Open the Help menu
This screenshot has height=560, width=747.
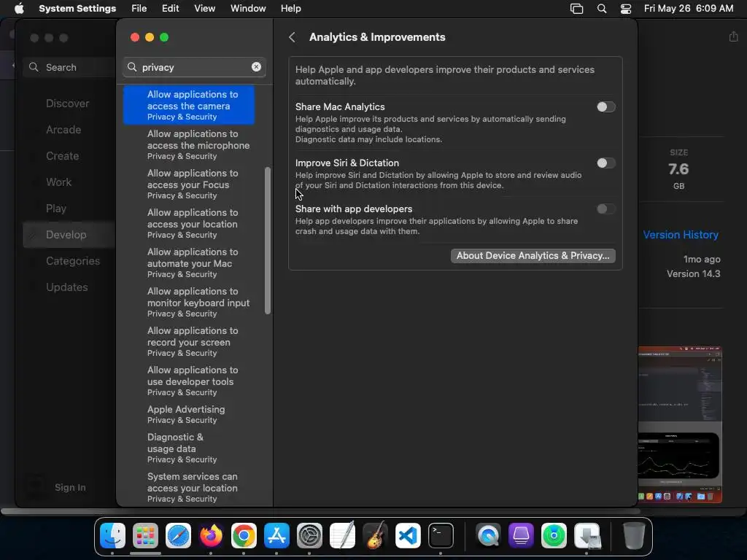tap(290, 9)
